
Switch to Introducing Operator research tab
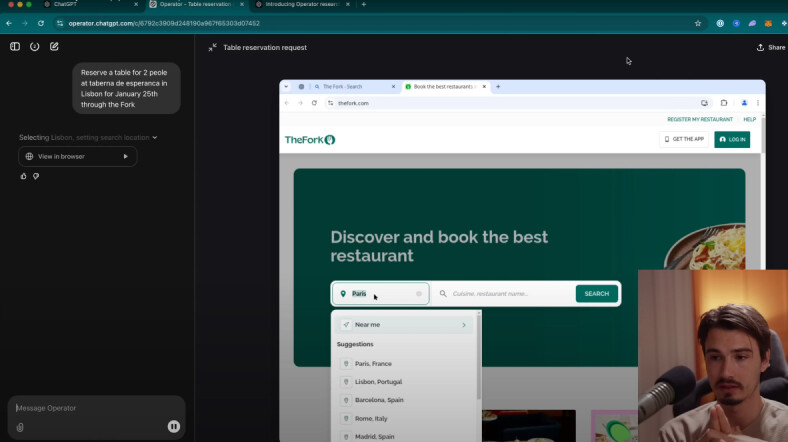(303, 4)
